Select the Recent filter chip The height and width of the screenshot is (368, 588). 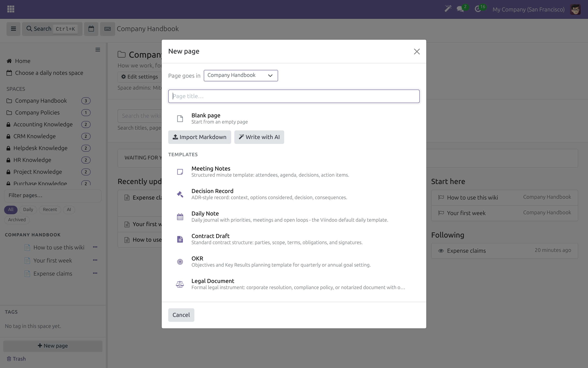pos(50,210)
